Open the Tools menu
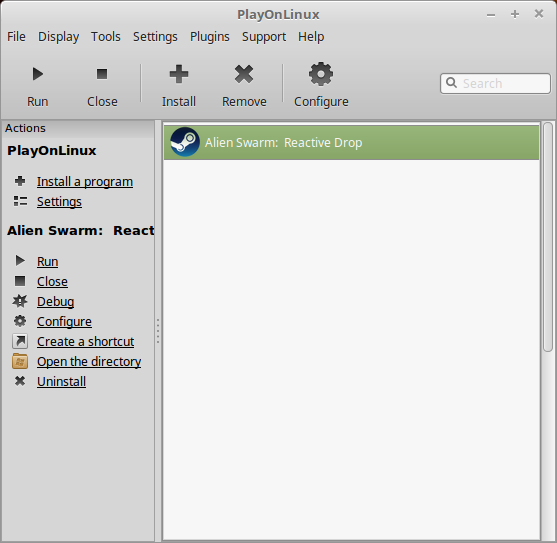The width and height of the screenshot is (557, 543). [x=106, y=37]
